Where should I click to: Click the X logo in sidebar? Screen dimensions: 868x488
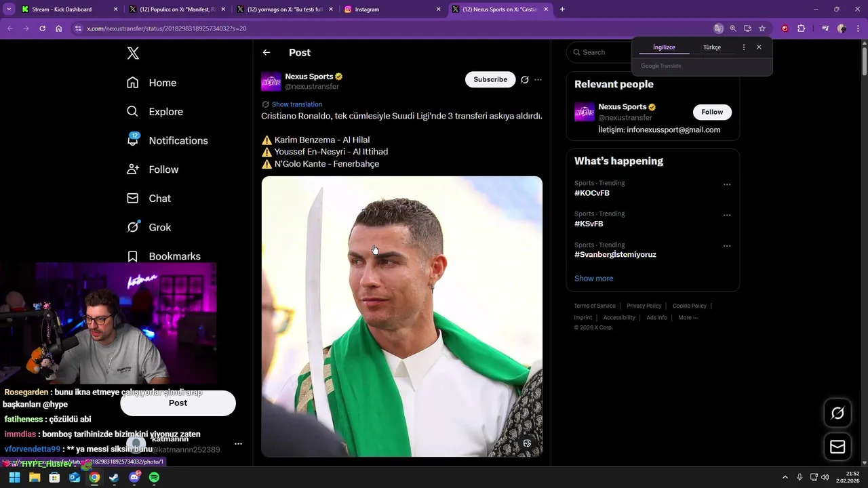click(x=133, y=54)
